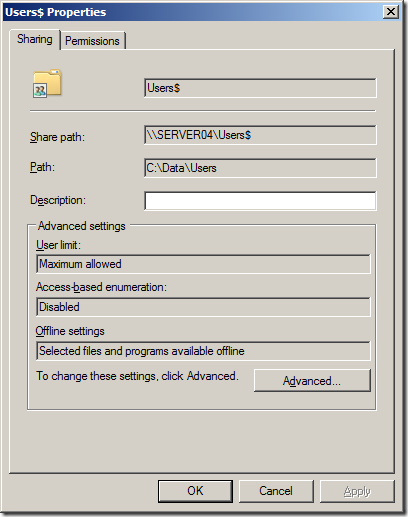Click the Users$ Properties title bar
Viewport: 408px width, 517px height.
[193, 12]
